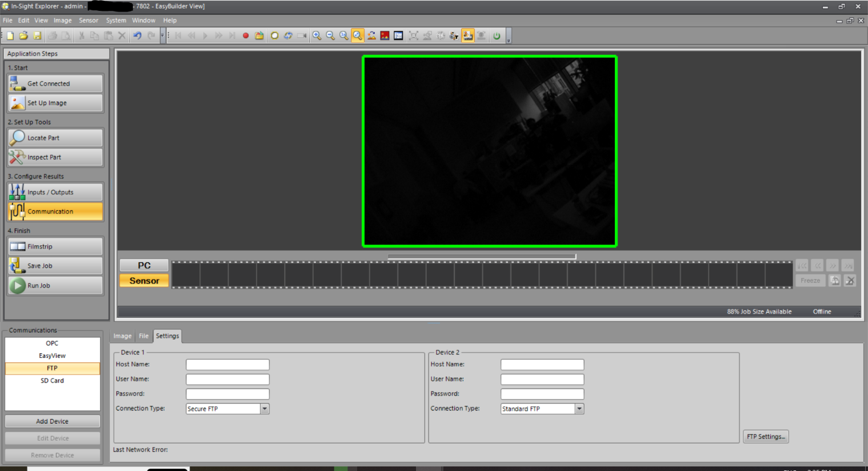This screenshot has height=471, width=868.
Task: Click Device 1 Host Name field
Action: pyautogui.click(x=227, y=364)
